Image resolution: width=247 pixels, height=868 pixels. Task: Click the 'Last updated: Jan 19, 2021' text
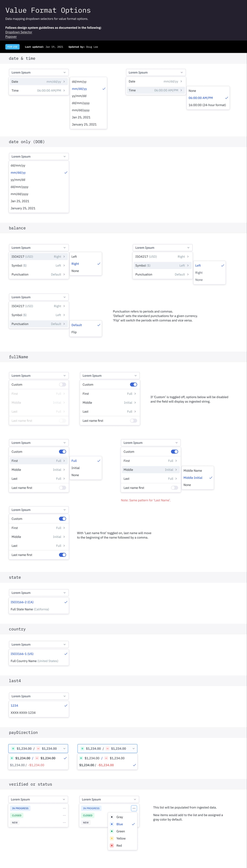pos(44,47)
